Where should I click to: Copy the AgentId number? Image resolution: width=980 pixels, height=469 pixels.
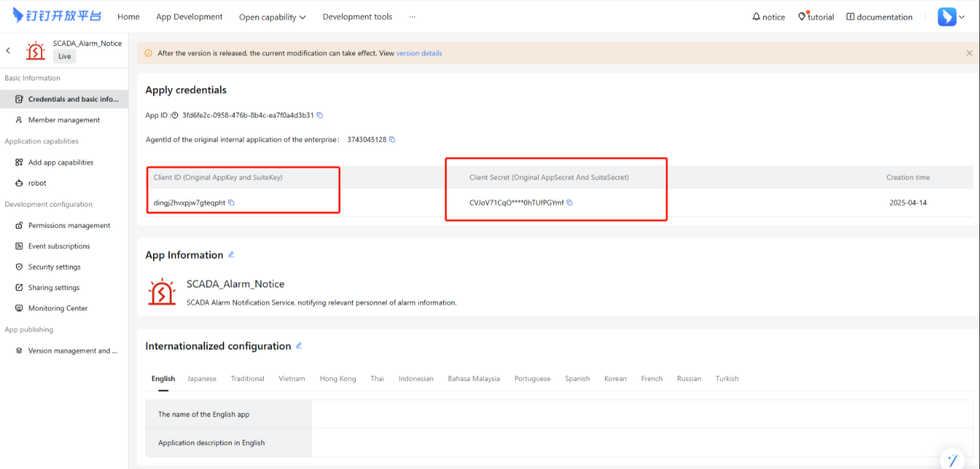(392, 140)
